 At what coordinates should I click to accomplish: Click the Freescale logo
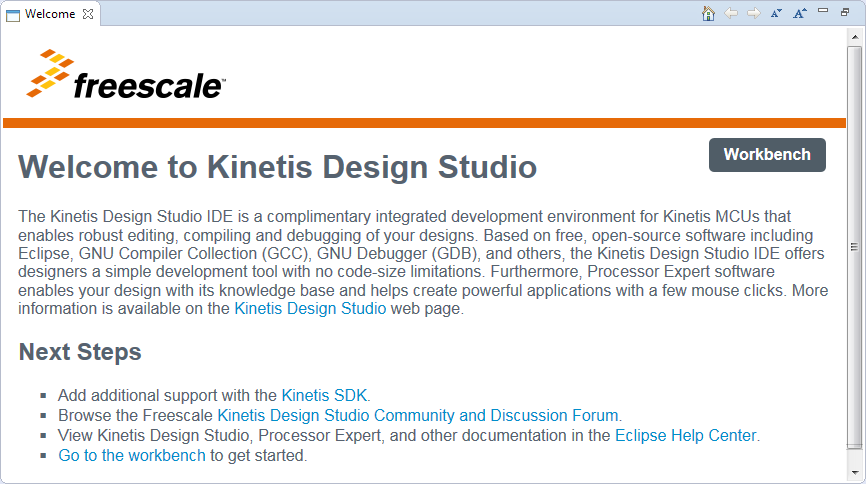tap(126, 74)
